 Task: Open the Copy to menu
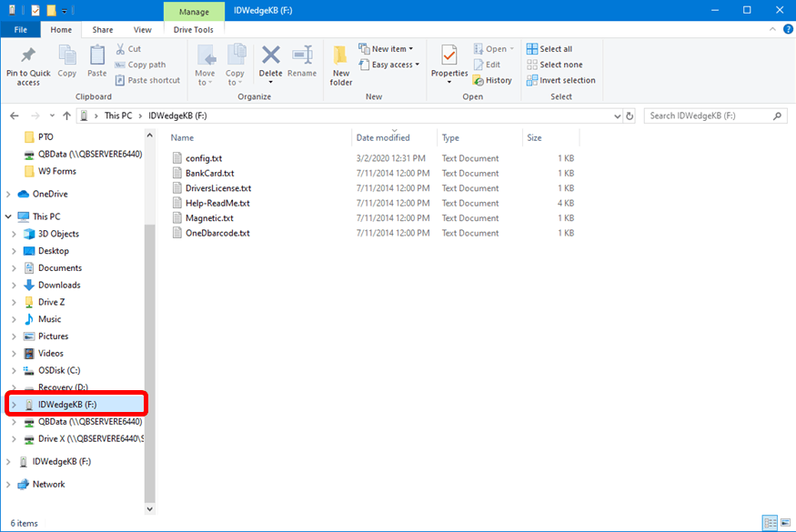tap(235, 65)
